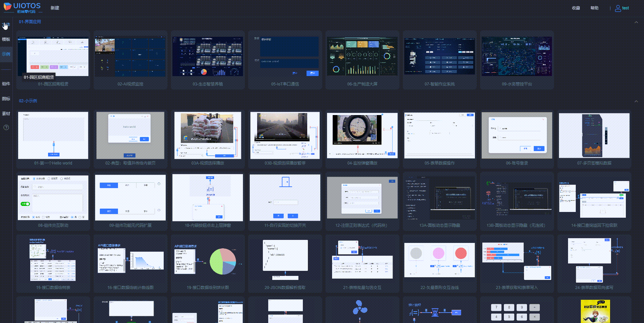This screenshot has width=644, height=323.
Task: Open the 08-组件交互联动 thumbnail
Action: tap(53, 198)
